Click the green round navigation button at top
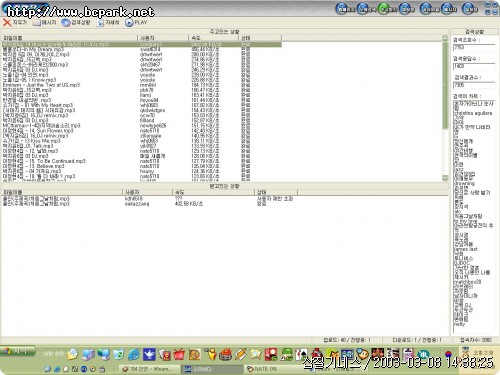Viewport: 500px width, 375px height. click(x=385, y=8)
